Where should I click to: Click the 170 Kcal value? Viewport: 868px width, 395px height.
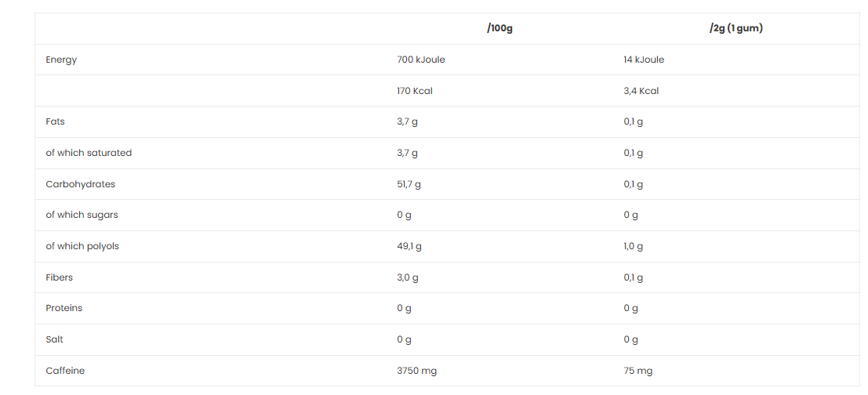(x=415, y=91)
